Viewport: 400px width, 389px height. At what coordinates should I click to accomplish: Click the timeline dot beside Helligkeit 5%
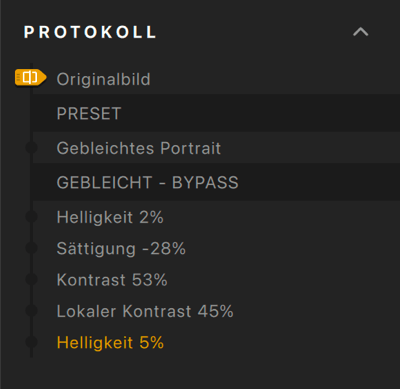[x=32, y=342]
